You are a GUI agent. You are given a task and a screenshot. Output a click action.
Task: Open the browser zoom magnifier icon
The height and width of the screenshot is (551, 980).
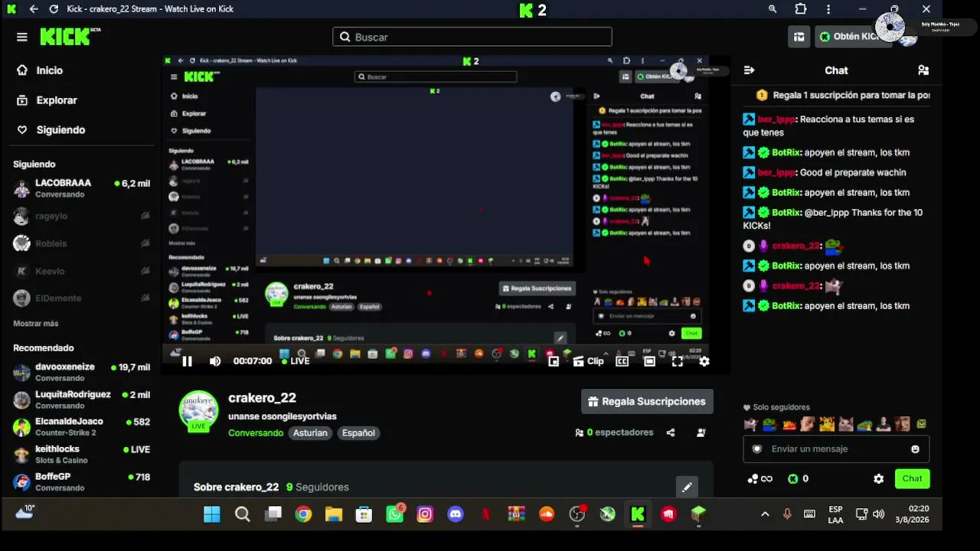click(773, 9)
